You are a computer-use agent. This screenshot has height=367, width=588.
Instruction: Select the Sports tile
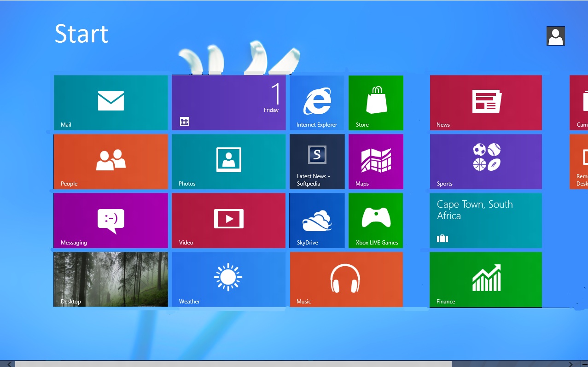pyautogui.click(x=485, y=161)
